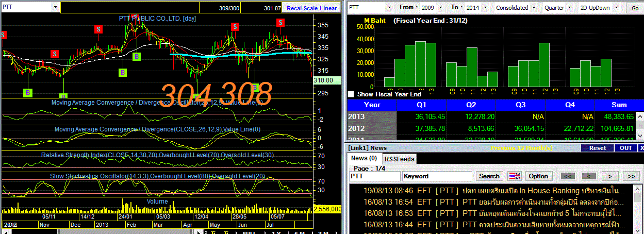644x234 pixels.
Task: Jump to last news page with >> button
Action: 631,176
